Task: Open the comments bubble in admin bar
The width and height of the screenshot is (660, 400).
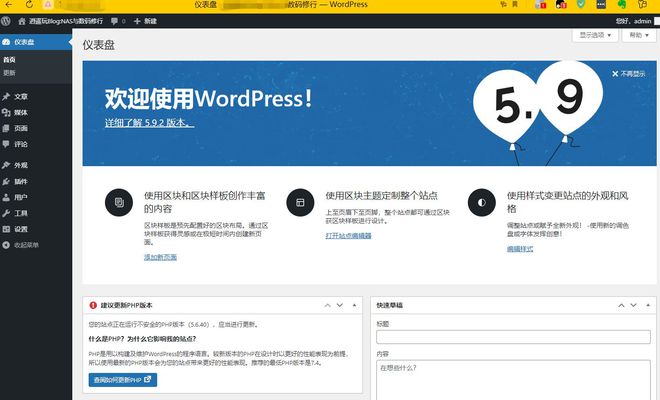Action: 115,21
